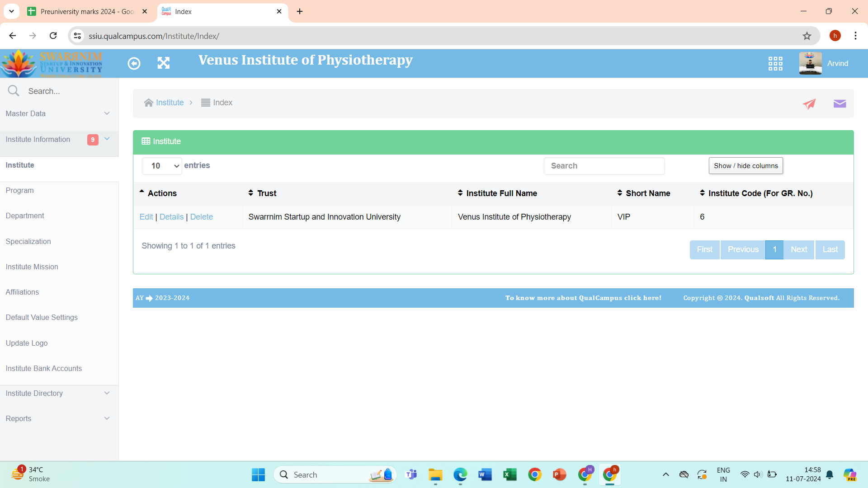Open the Chrome profile 'h' avatar
The image size is (868, 488).
(x=835, y=36)
